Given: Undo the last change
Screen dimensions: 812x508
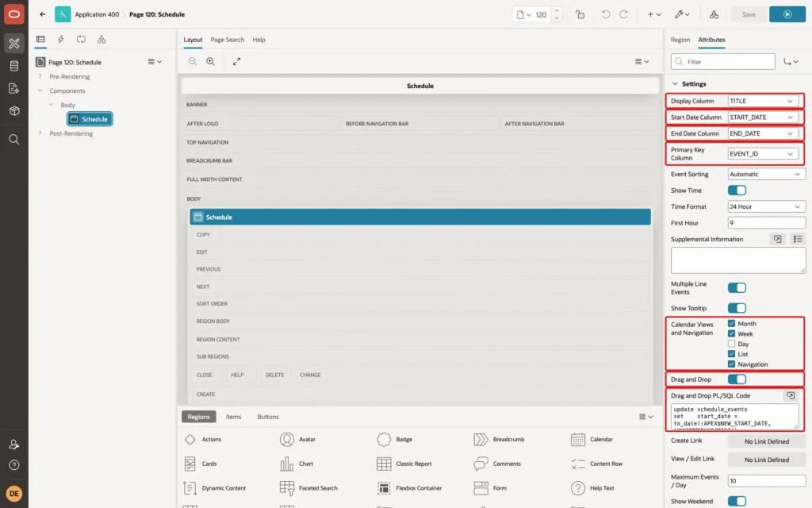Looking at the screenshot, I should (x=605, y=14).
